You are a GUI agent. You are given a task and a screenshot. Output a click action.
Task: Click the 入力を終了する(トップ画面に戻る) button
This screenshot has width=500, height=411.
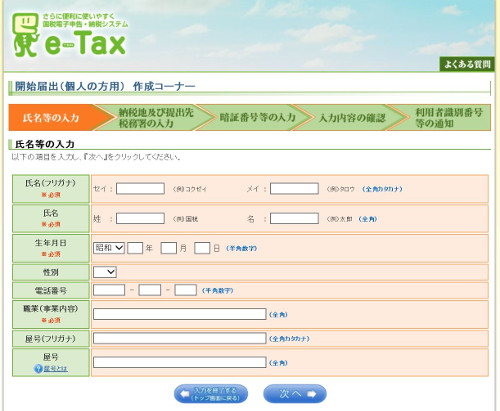[211, 394]
